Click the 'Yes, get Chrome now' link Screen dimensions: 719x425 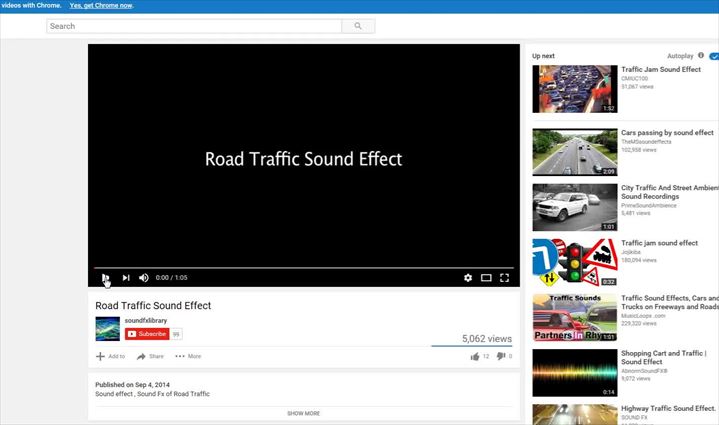click(101, 6)
